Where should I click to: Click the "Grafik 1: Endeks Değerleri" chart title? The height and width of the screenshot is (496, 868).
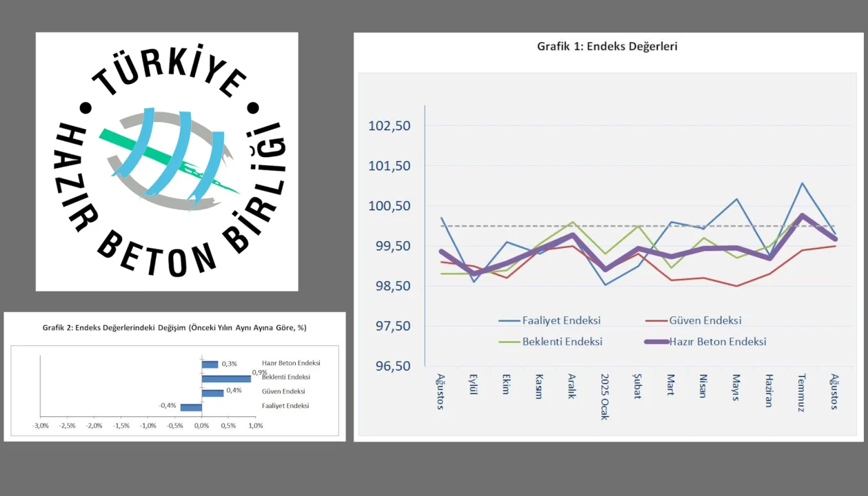(607, 47)
